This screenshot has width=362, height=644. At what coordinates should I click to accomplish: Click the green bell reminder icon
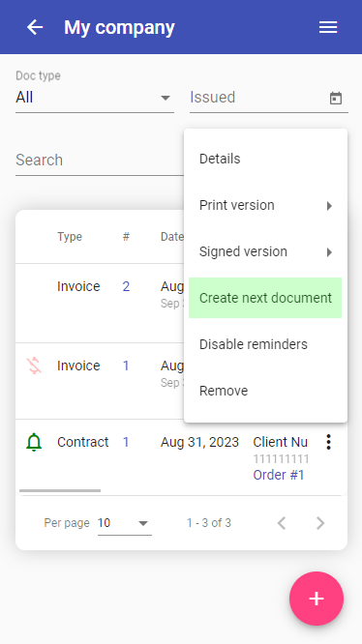pos(34,442)
